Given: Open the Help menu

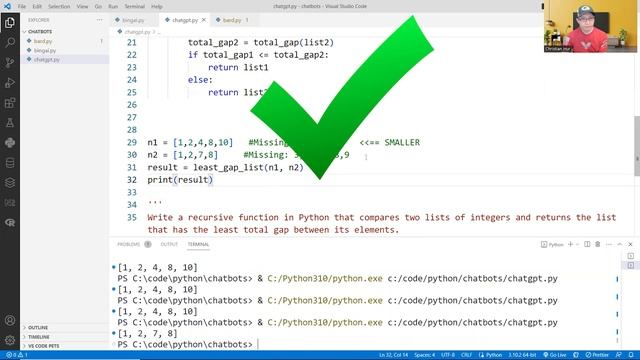Looking at the screenshot, I should (x=157, y=6).
